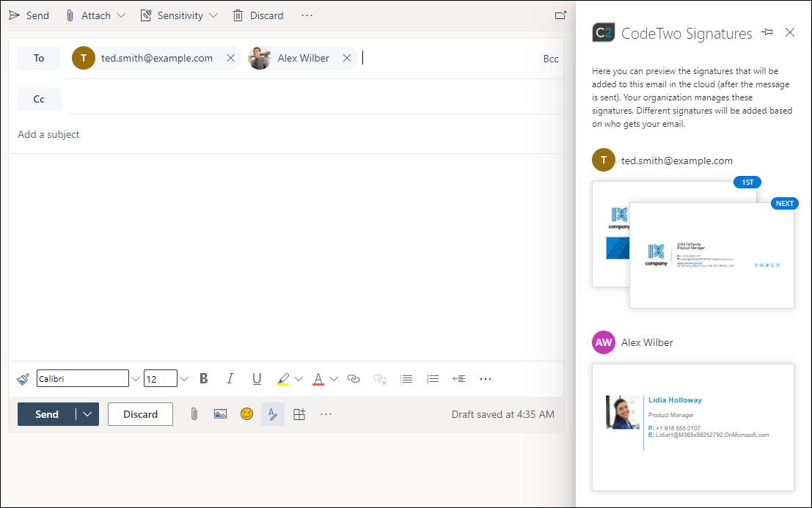Click Lidia Holloway name in signature
Viewport: 812px width, 508px height.
[675, 400]
